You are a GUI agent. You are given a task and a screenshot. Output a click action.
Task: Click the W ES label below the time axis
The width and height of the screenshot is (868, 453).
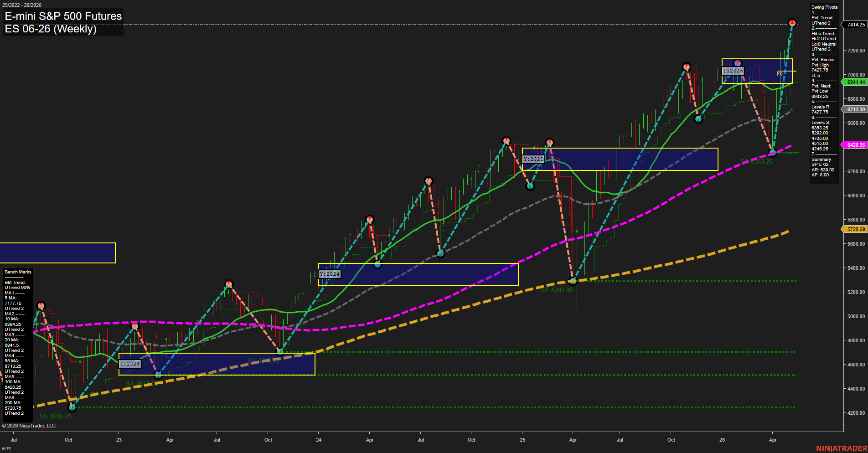(x=6, y=449)
